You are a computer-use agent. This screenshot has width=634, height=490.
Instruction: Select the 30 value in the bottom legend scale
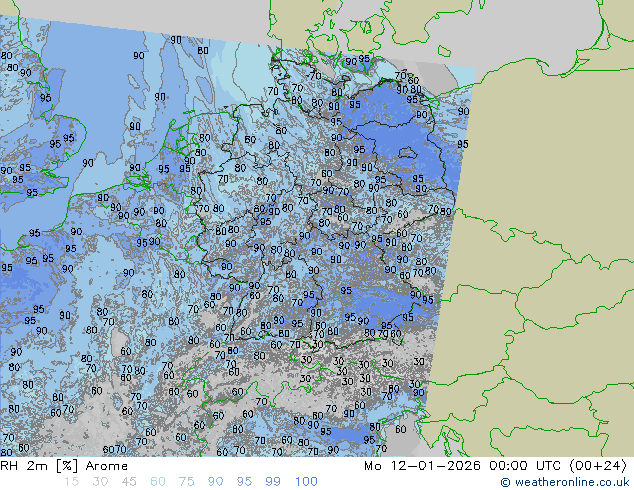100,482
